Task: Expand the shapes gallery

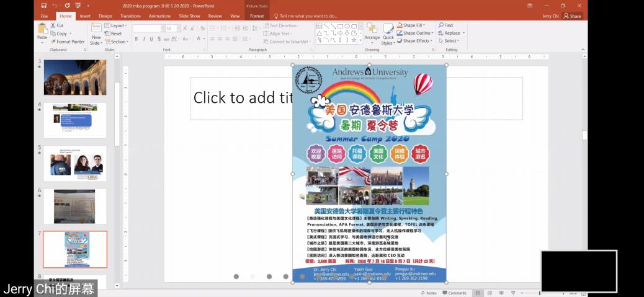Action: [x=360, y=40]
